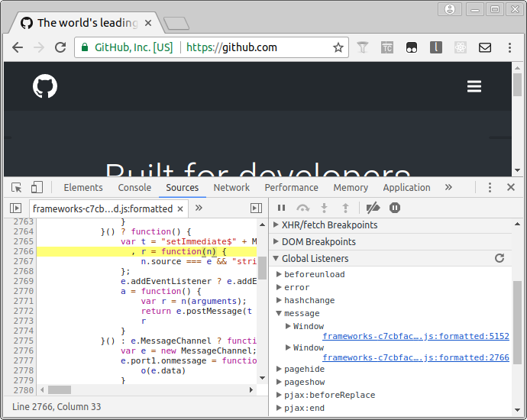
Task: Open frameworks js:formatted:5152 source link
Action: (415, 336)
